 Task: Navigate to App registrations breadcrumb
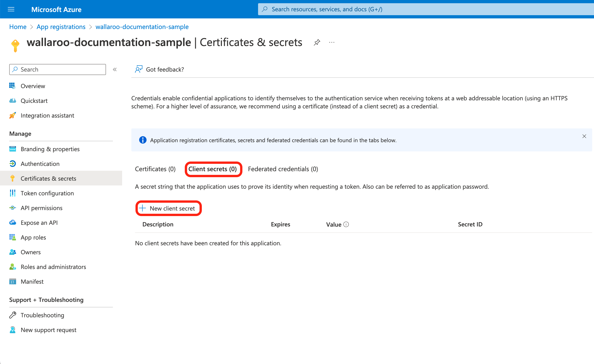[x=61, y=27]
